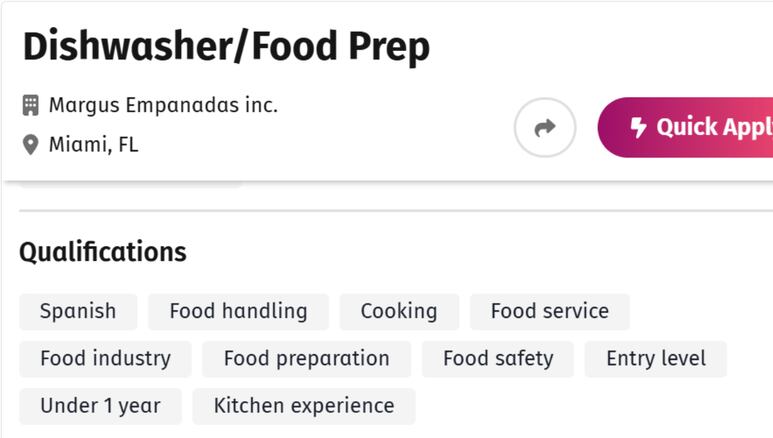The width and height of the screenshot is (773, 438).
Task: Click the Miami, FL location text
Action: [94, 145]
